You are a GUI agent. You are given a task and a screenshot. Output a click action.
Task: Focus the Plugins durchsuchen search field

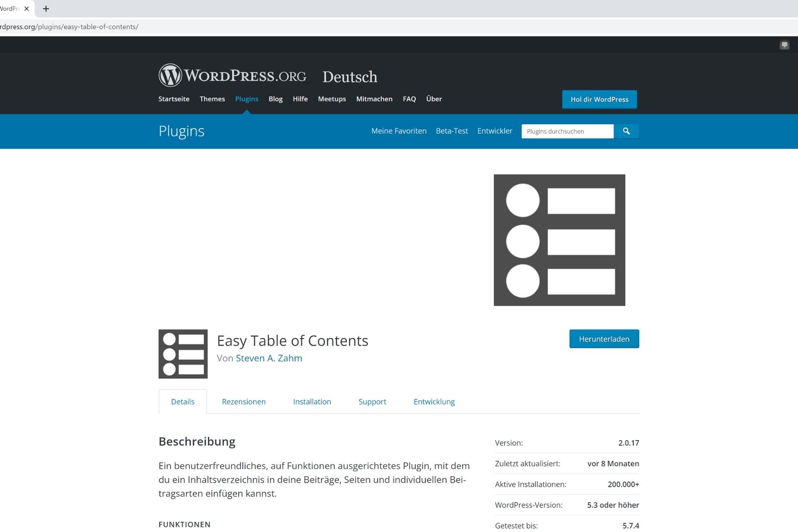pos(567,131)
